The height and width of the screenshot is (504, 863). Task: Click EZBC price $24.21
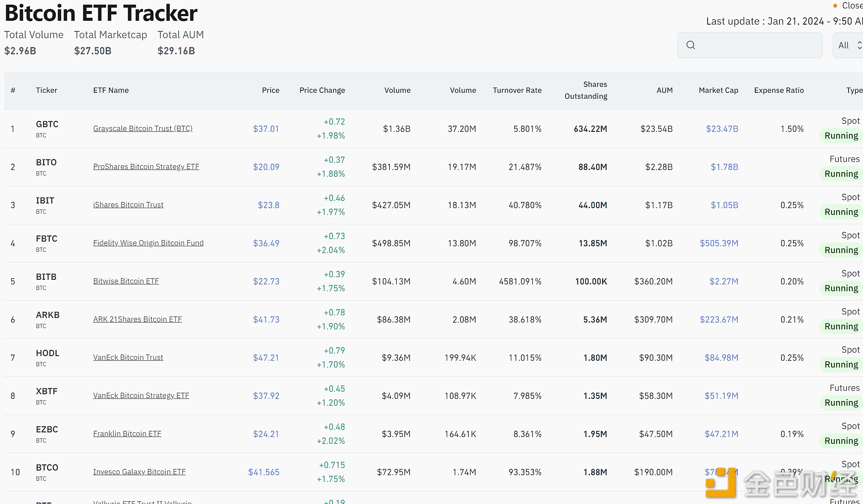pos(266,434)
